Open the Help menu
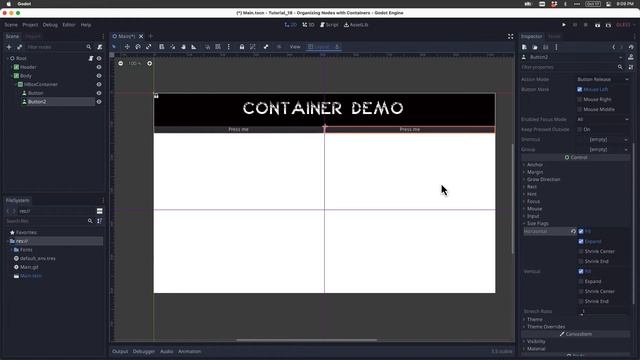Image resolution: width=640 pixels, height=360 pixels. [86, 25]
